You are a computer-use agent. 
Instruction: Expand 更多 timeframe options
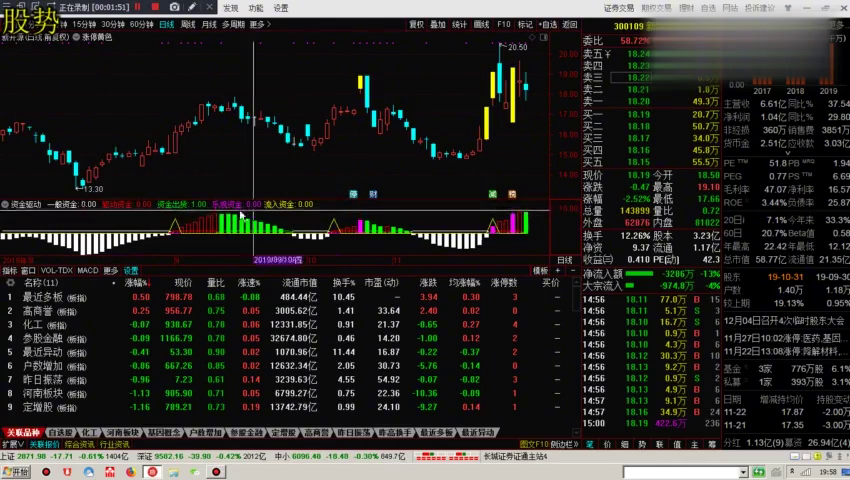tap(260, 24)
